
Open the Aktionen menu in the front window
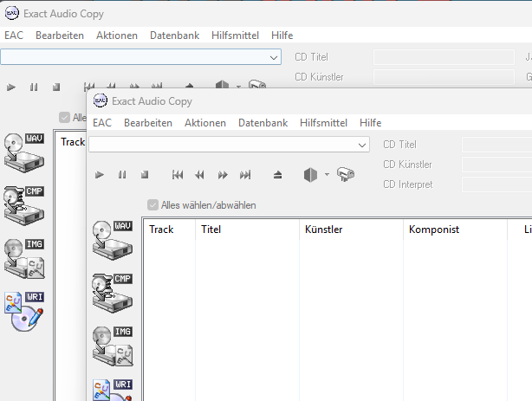pos(205,123)
